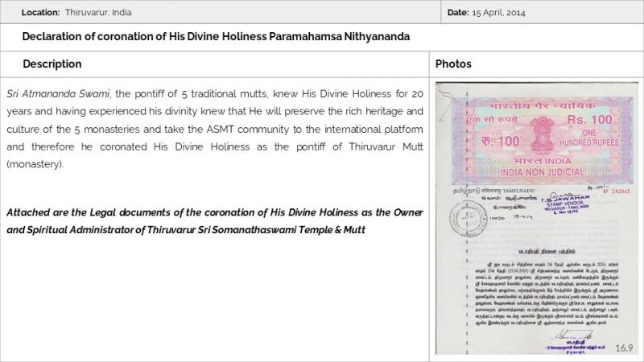Image resolution: width=644 pixels, height=362 pixels.
Task: Click the 'Description' column header
Action: click(x=52, y=64)
